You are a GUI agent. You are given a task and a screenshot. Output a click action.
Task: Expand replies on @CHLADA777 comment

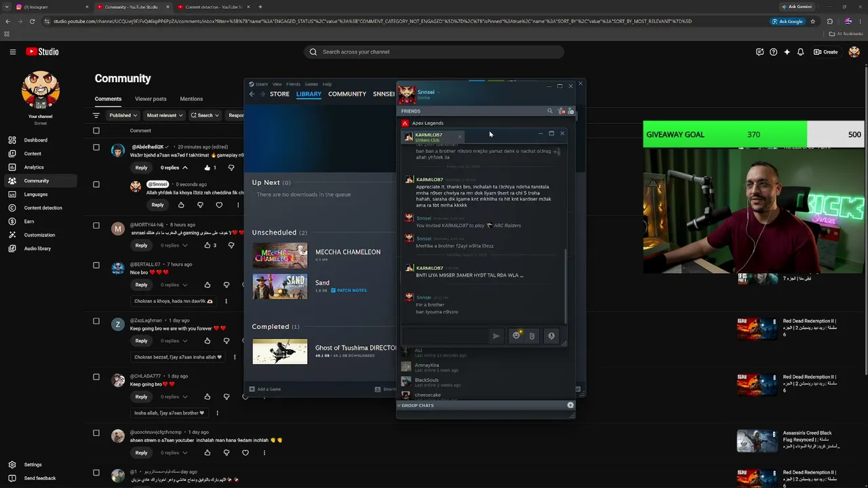pos(174,396)
